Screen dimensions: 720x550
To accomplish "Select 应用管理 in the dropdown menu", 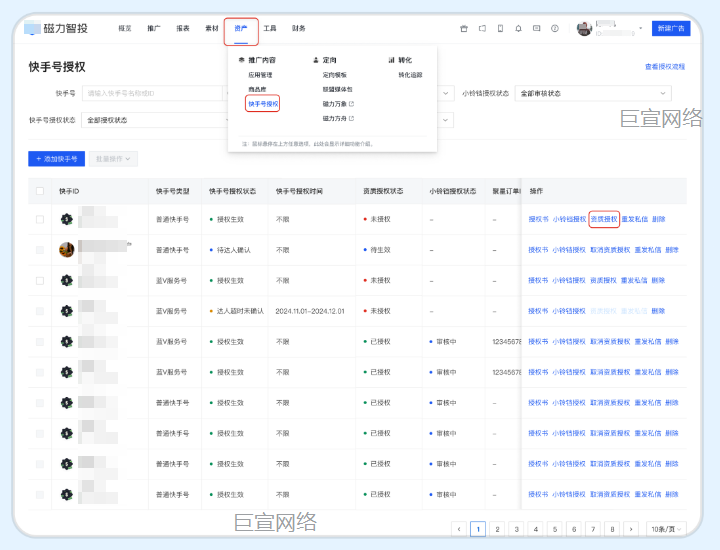I will coord(260,75).
